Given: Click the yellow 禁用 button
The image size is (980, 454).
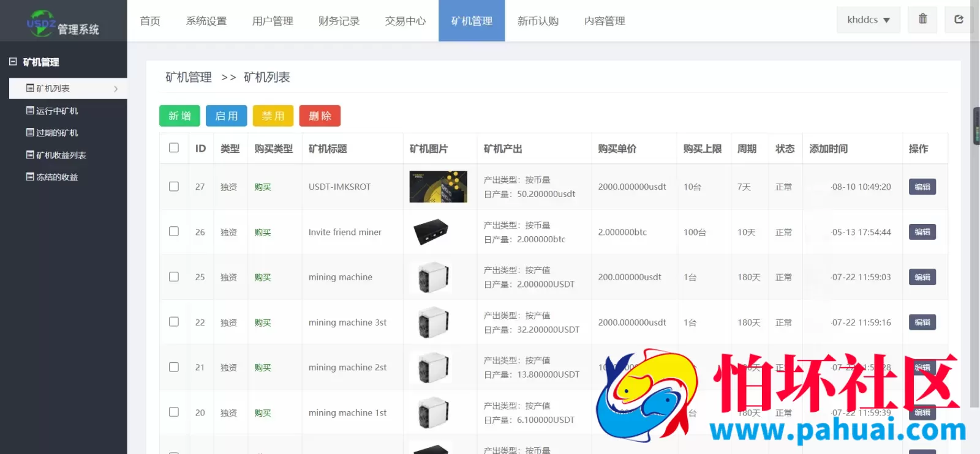Looking at the screenshot, I should click(273, 116).
